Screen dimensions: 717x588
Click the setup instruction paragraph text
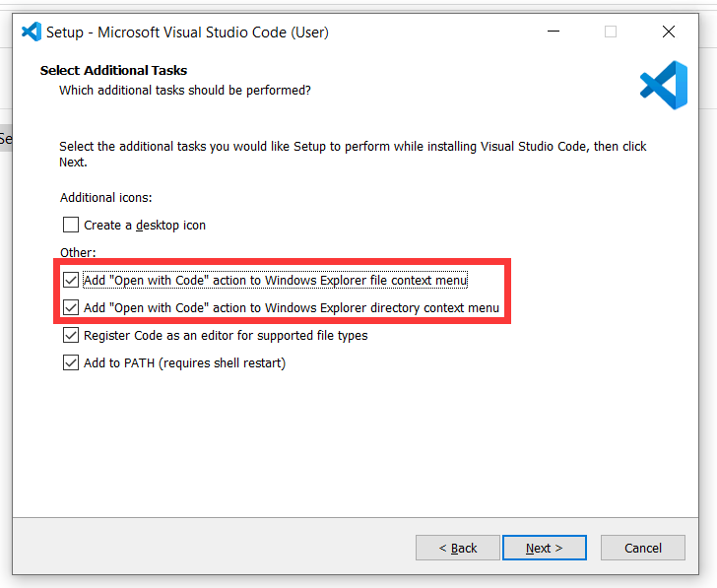[x=353, y=147]
